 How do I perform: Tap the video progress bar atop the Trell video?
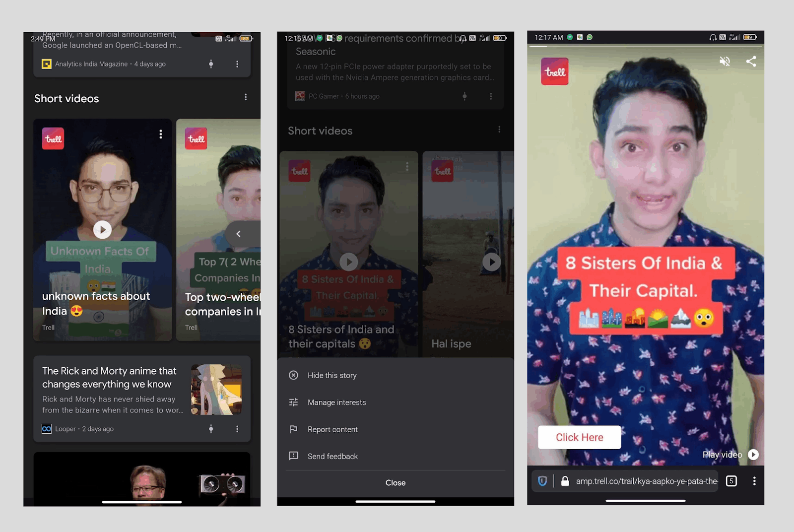(x=646, y=47)
